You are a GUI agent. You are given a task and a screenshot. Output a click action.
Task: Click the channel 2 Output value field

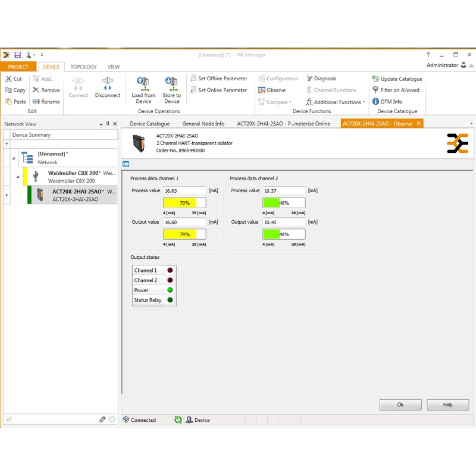point(284,222)
